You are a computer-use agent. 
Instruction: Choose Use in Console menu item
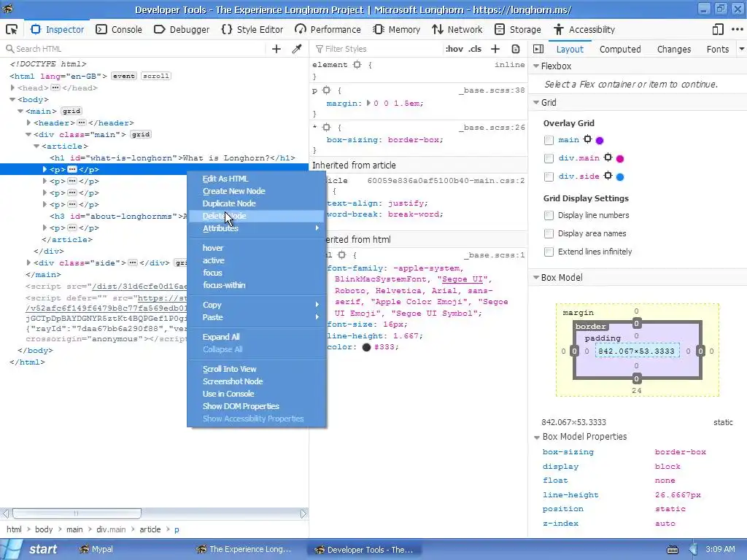256,394
